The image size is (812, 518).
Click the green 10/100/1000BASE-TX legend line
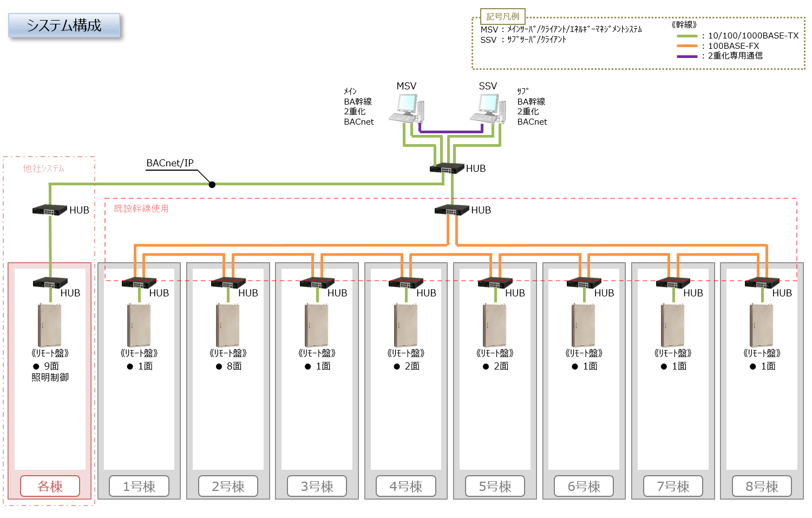coord(687,36)
